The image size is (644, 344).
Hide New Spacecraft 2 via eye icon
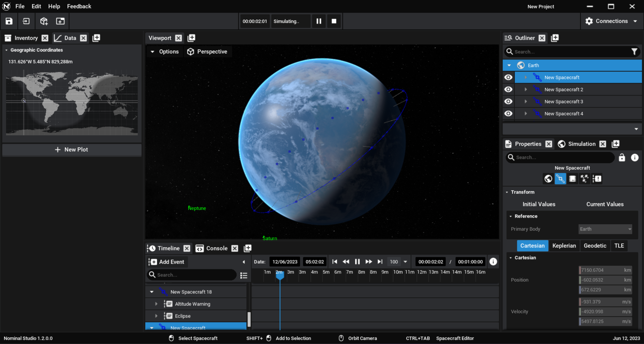(x=508, y=89)
